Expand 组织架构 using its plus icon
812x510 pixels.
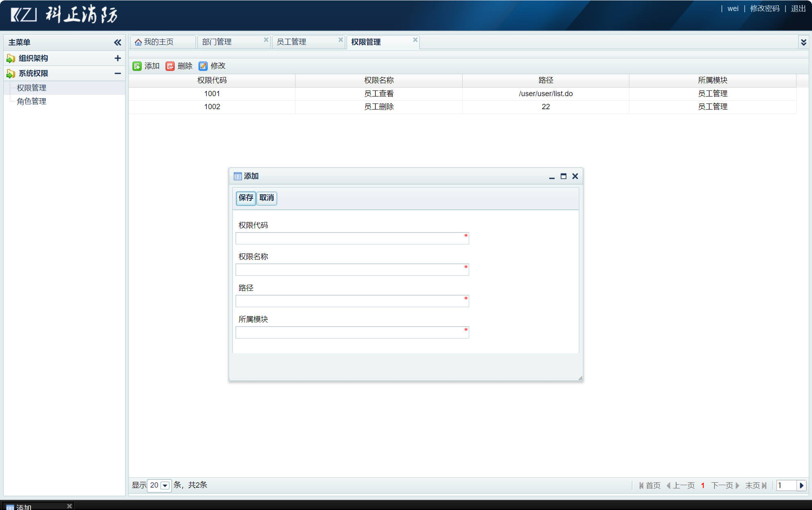click(117, 58)
